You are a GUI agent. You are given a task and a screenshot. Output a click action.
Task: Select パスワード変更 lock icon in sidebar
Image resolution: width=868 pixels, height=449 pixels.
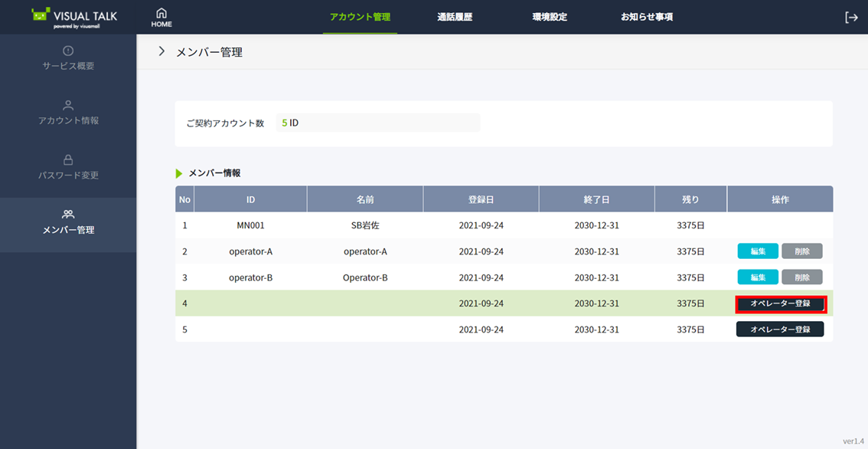point(68,160)
